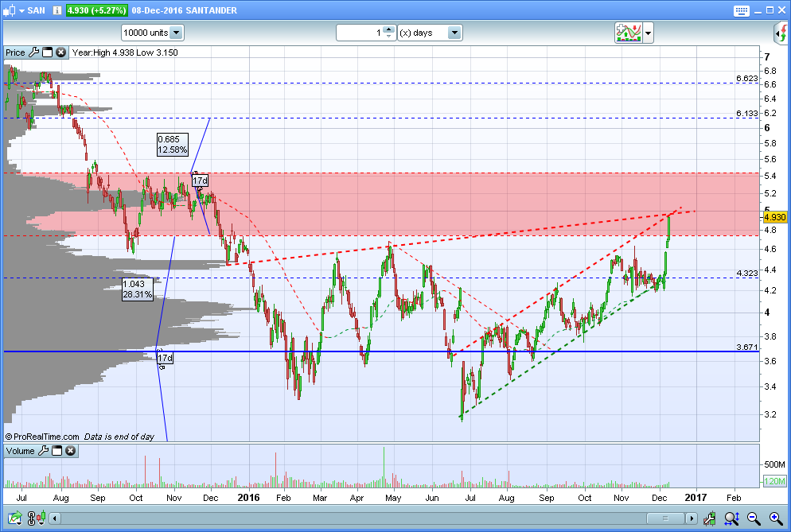Expand the add indicator dropdown arrow
Screen dimensions: 791x532
(x=649, y=33)
